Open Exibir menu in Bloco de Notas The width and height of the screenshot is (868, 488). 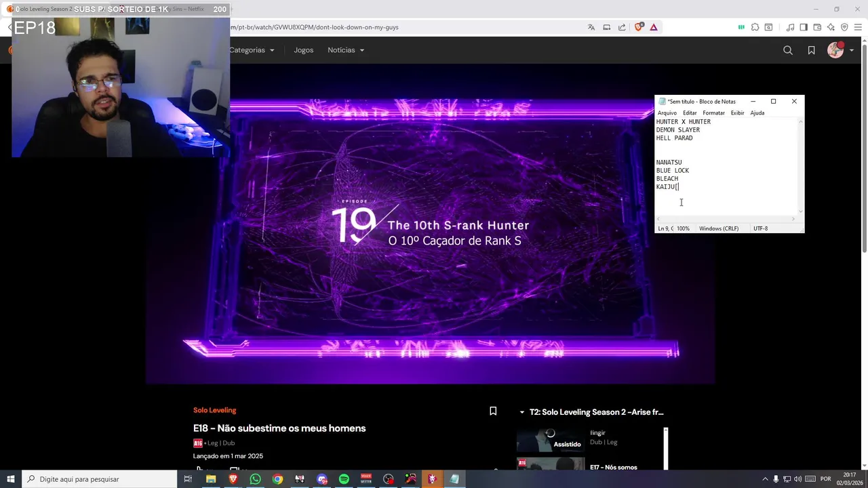737,113
